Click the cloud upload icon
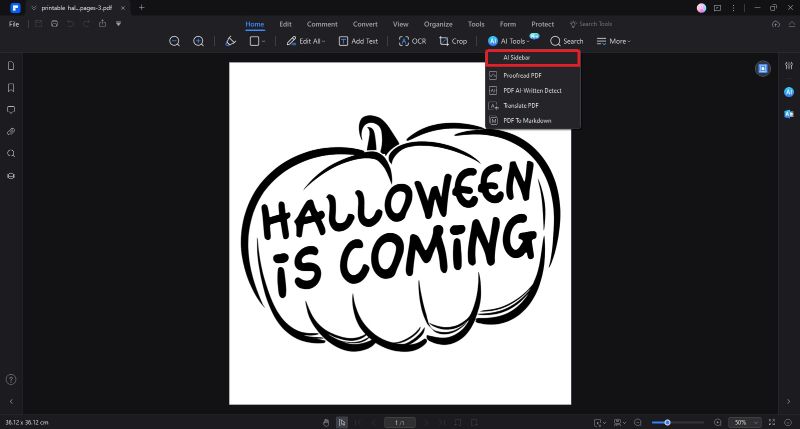Image resolution: width=800 pixels, height=429 pixels. 776,24
